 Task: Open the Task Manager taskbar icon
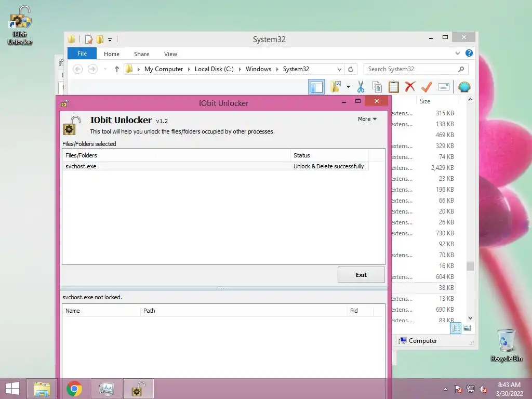(x=106, y=389)
